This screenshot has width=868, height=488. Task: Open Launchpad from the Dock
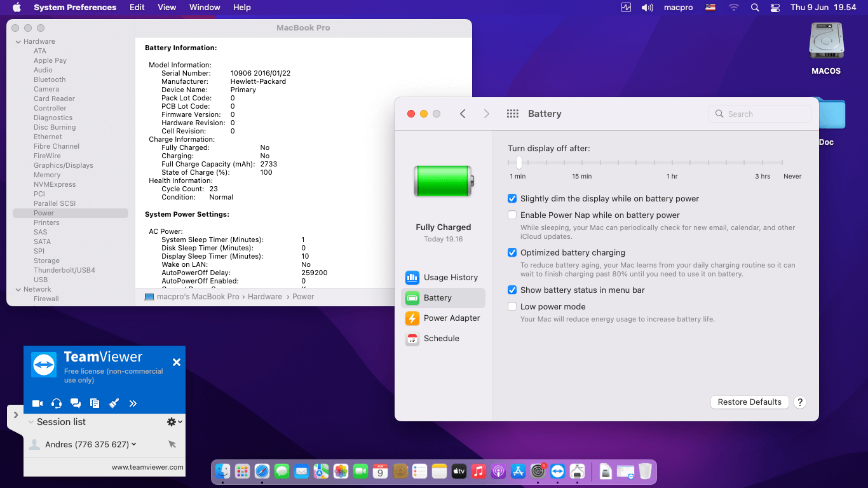pyautogui.click(x=242, y=471)
